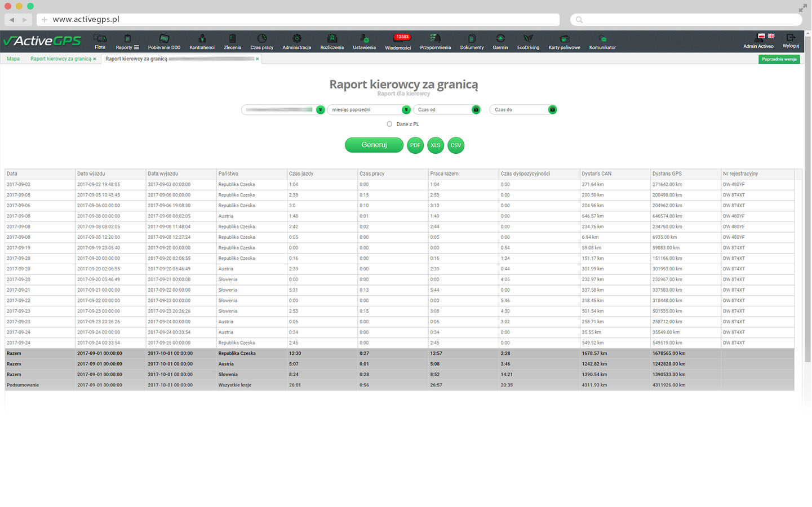Expand the miesiąc poprzedni period dropdown
812x507 pixels.
[406, 110]
